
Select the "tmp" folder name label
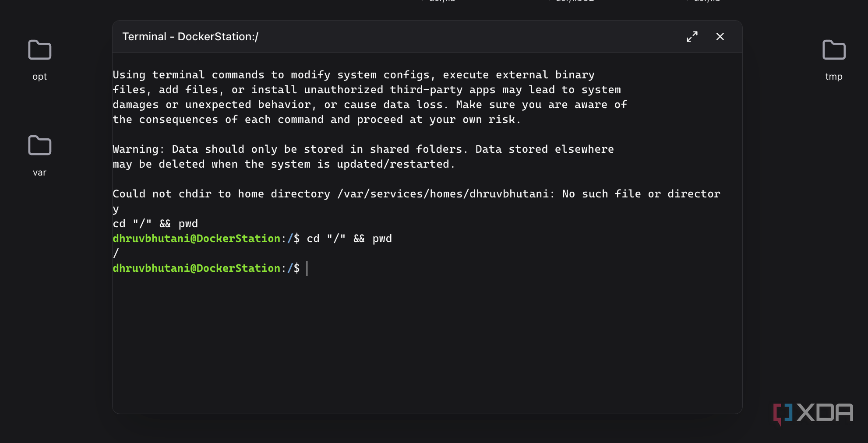(834, 77)
